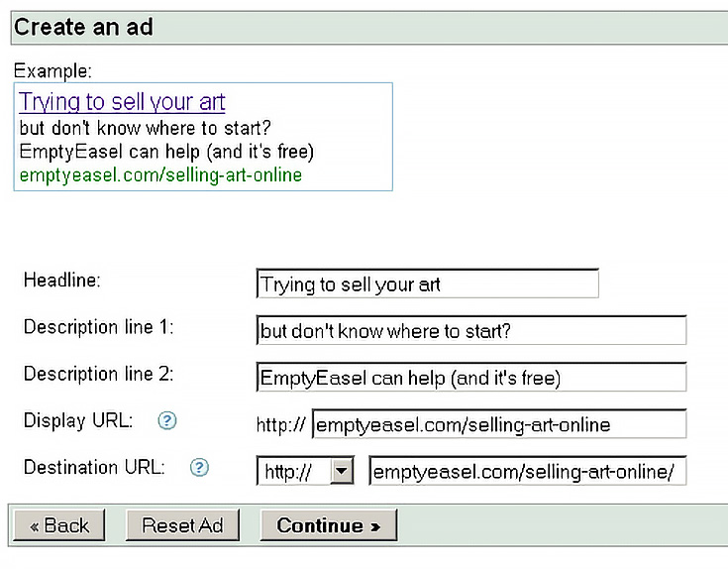Focus the Display URL input box

(x=499, y=424)
